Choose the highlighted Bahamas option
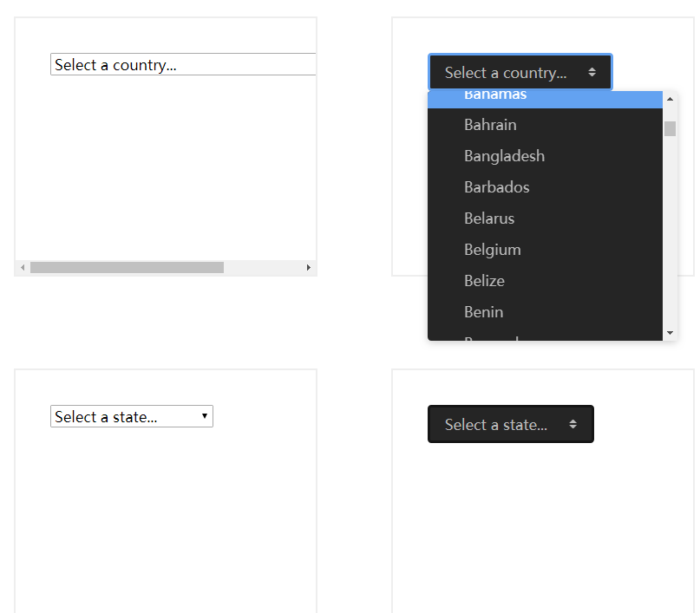This screenshot has width=700, height=613. point(545,99)
